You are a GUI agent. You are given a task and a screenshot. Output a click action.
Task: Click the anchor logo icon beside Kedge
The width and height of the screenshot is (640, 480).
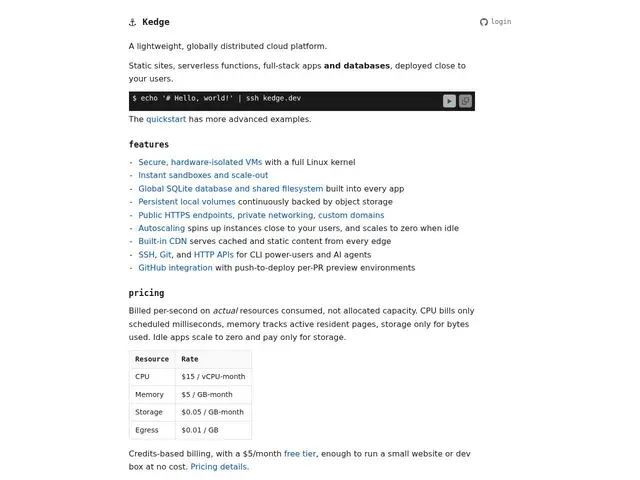click(x=132, y=22)
